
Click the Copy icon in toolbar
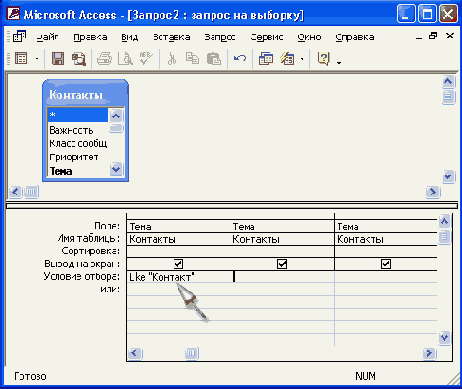(192, 59)
